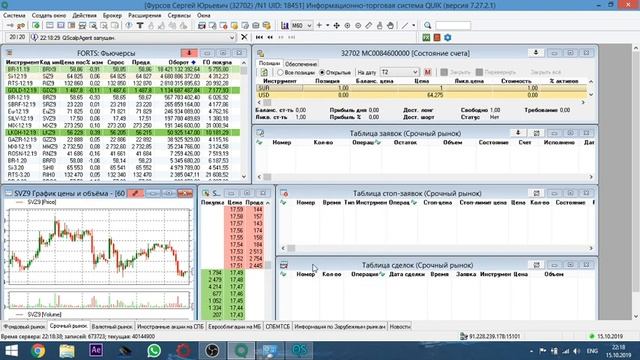This screenshot has width=640, height=360.
Task: Click the Закрыть все button
Action: coord(545,72)
